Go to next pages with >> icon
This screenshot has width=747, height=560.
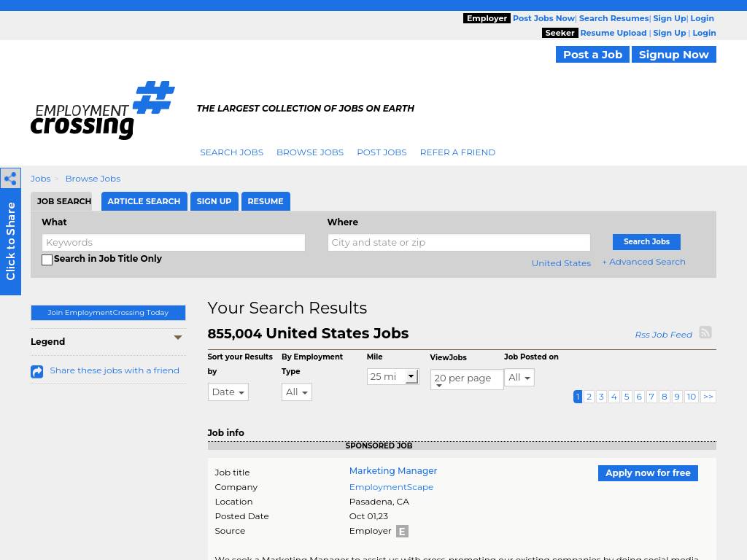click(x=708, y=397)
